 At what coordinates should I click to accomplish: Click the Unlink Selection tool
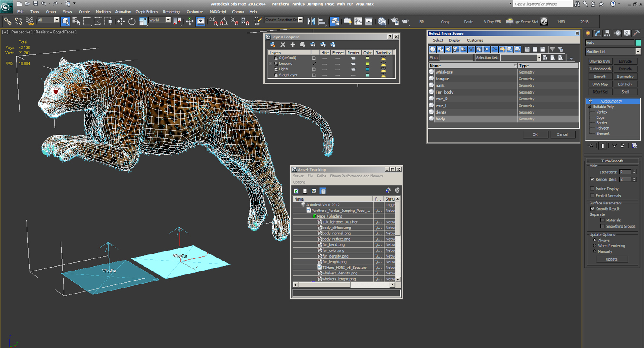19,21
